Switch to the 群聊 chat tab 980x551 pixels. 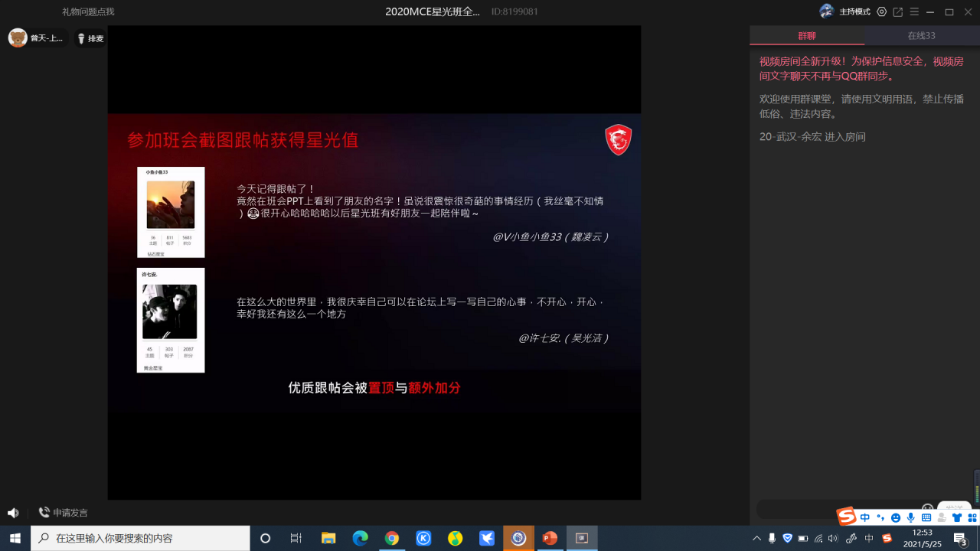click(807, 36)
